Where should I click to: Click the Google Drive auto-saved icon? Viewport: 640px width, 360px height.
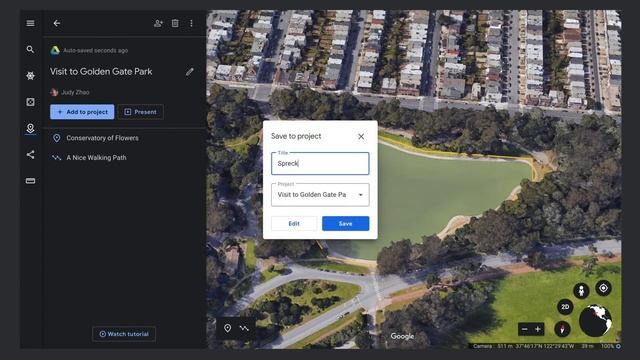(55, 51)
